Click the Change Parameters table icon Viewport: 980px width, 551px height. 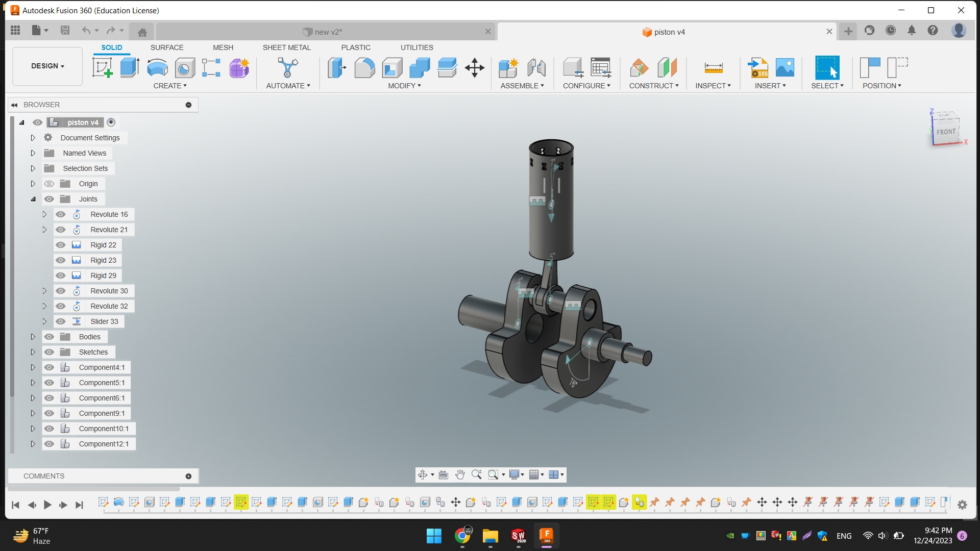(x=601, y=67)
